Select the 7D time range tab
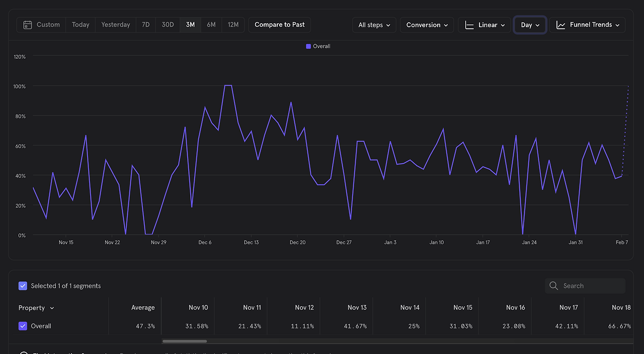 pyautogui.click(x=145, y=25)
